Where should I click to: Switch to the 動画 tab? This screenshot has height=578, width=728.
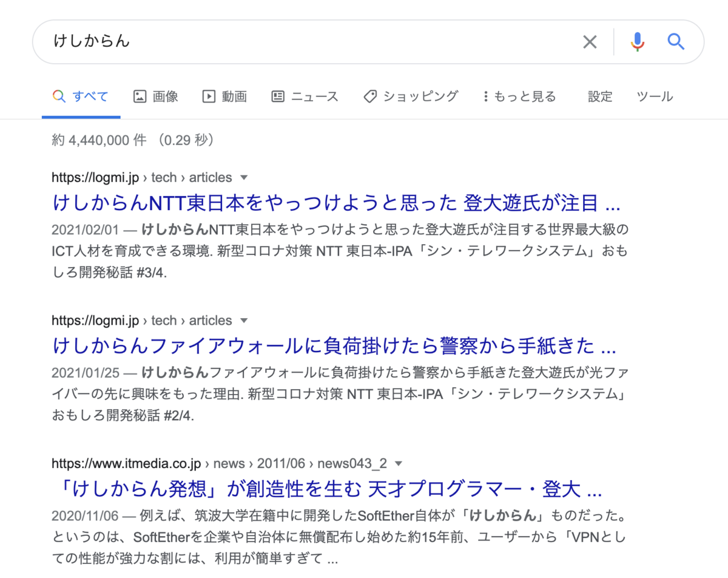click(x=224, y=97)
